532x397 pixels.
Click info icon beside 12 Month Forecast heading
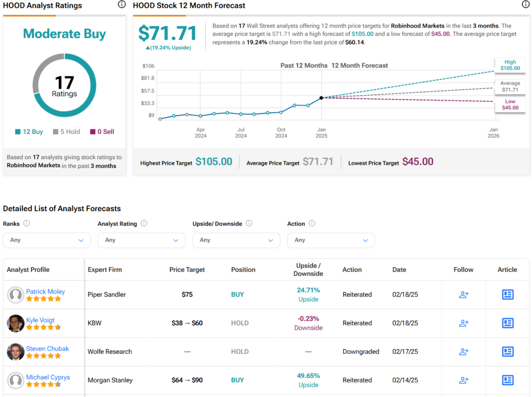pos(525,4)
